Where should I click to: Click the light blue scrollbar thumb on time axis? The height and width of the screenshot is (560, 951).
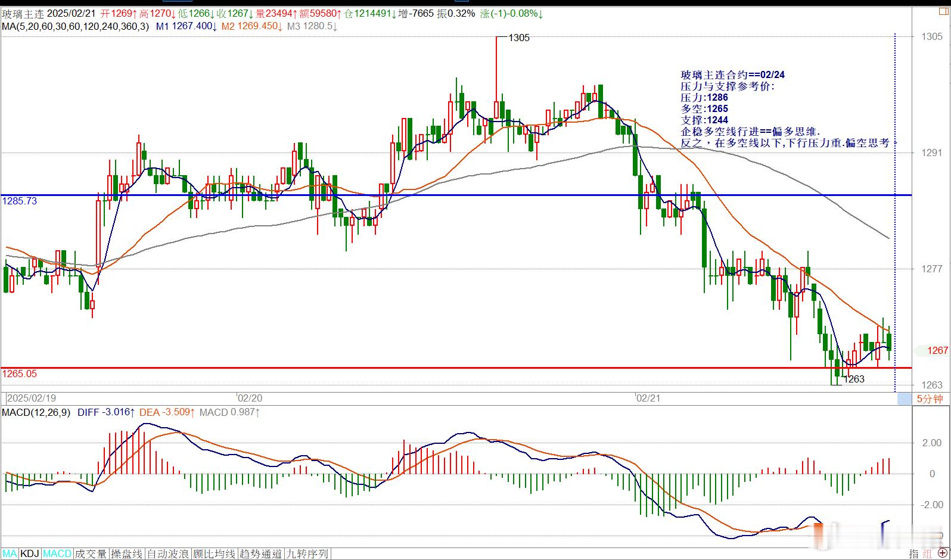click(904, 399)
